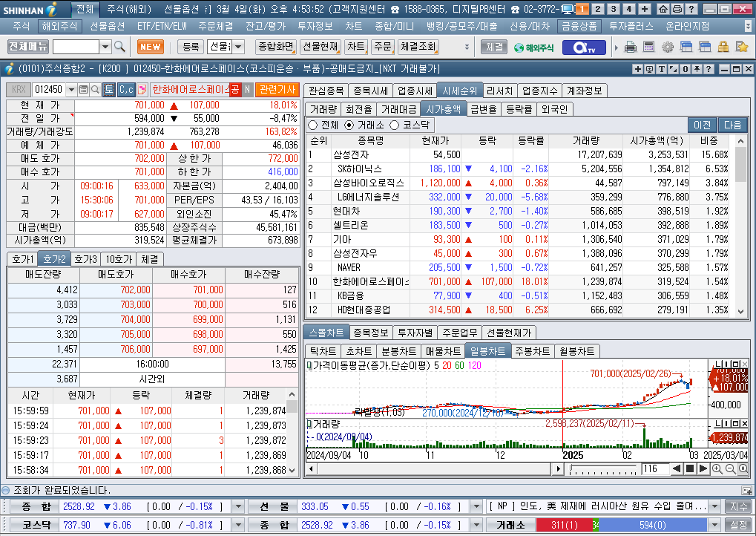Click the pink memo note icon
Screen dimensions: 756x536
[x=142, y=89]
